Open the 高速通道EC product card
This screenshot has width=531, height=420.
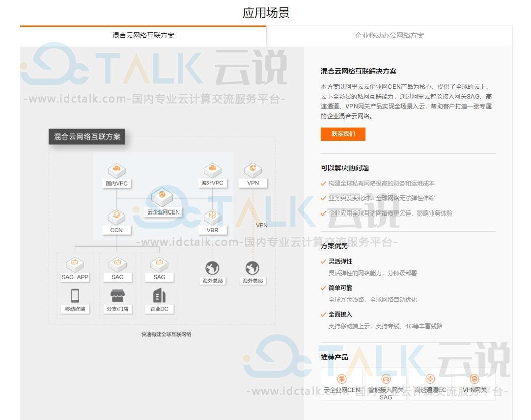click(430, 385)
